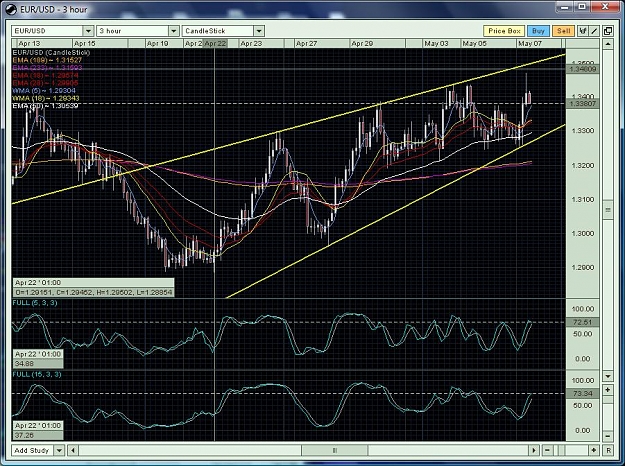Maximize the EUR/USD chart window
625x466 pixels.
582,7
